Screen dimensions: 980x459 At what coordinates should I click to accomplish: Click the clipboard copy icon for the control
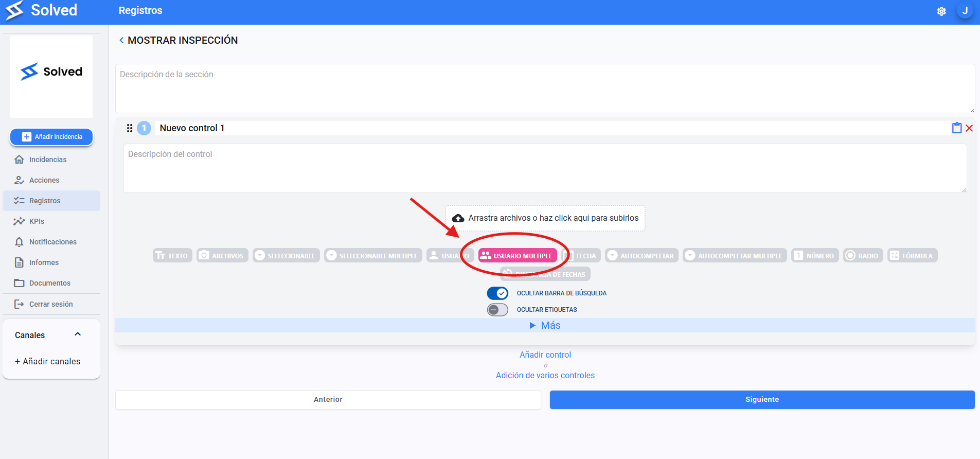tap(957, 128)
